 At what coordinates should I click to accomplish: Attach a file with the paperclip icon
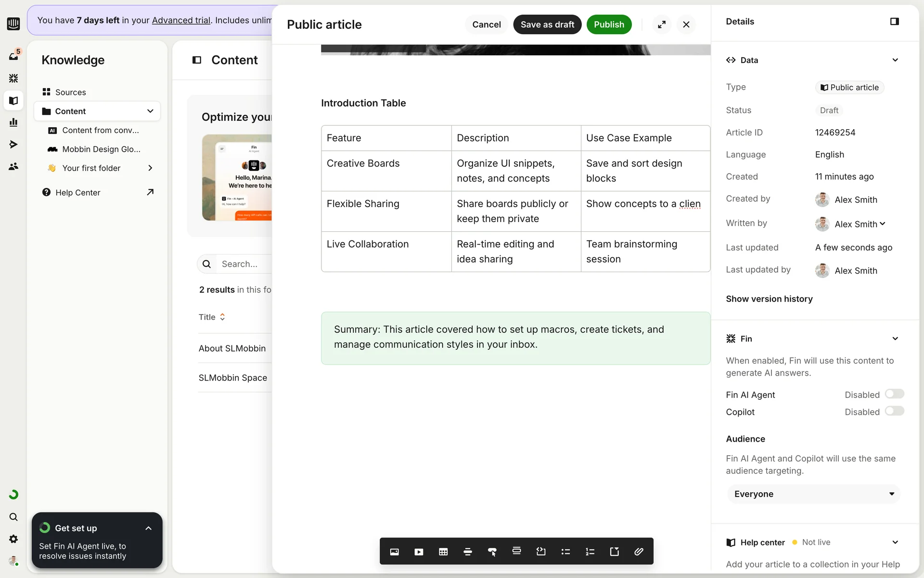click(639, 552)
